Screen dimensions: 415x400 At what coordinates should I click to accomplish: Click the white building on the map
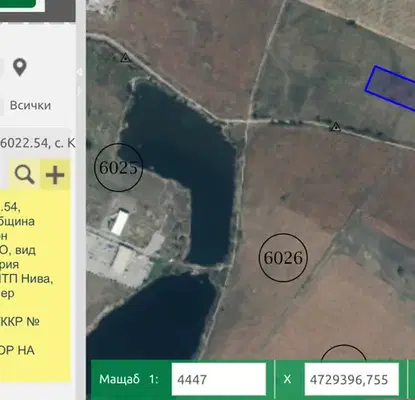coord(120,222)
